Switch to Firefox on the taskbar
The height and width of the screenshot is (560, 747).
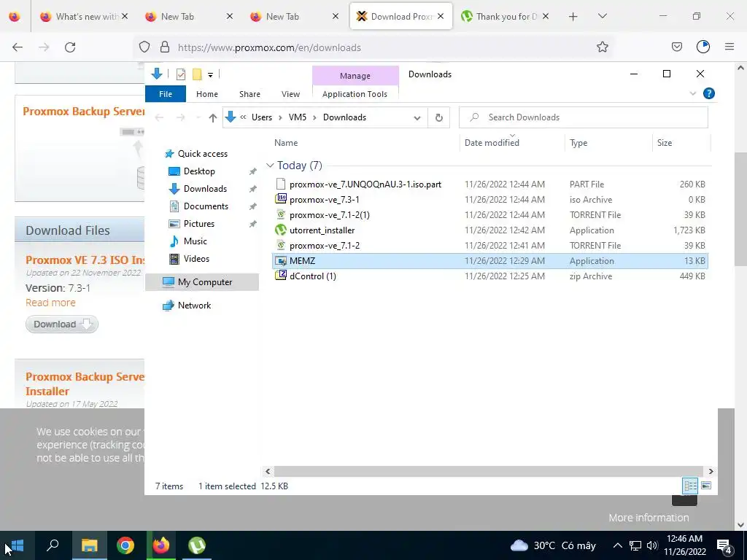(161, 545)
